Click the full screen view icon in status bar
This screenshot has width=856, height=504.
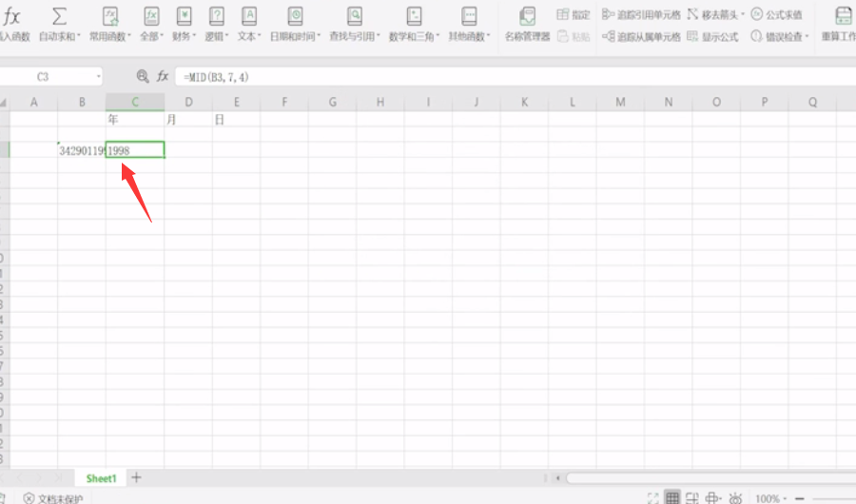click(652, 498)
